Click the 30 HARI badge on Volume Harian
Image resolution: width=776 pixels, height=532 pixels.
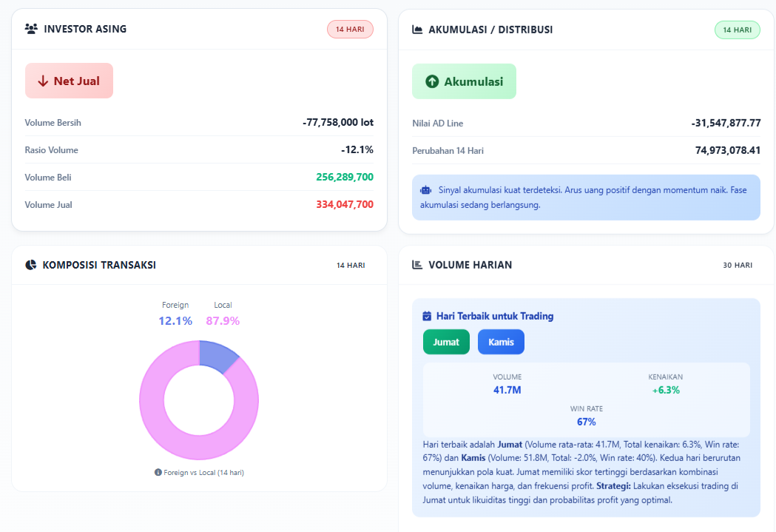click(737, 265)
